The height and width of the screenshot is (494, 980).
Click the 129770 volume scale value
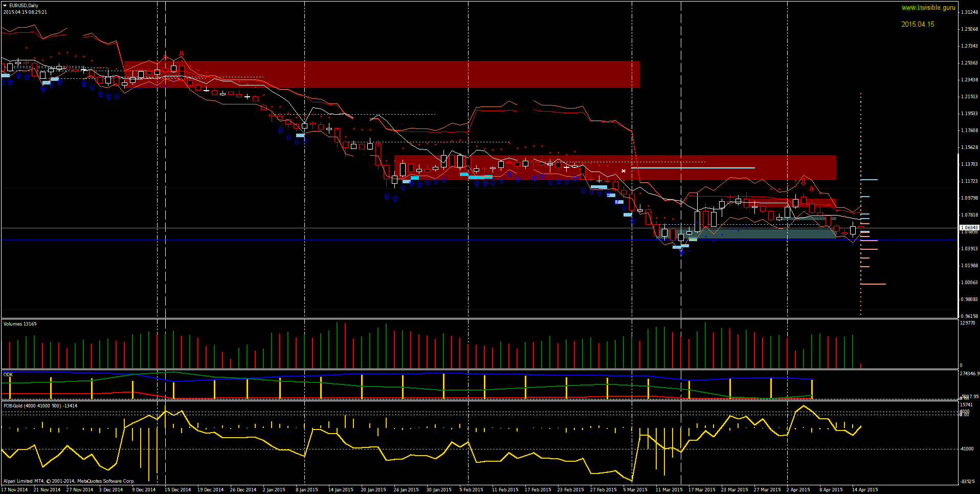(967, 323)
